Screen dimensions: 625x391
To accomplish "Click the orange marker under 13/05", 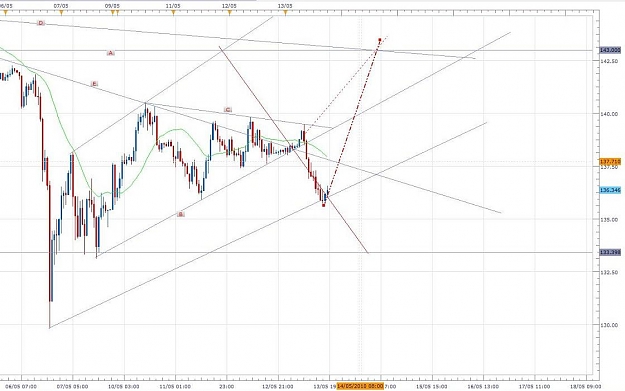I will [x=285, y=13].
